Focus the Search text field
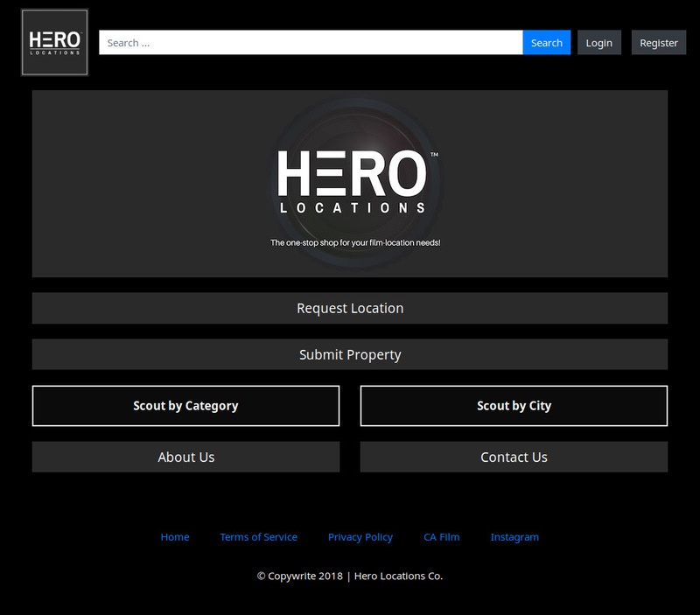This screenshot has height=615, width=700. (311, 42)
